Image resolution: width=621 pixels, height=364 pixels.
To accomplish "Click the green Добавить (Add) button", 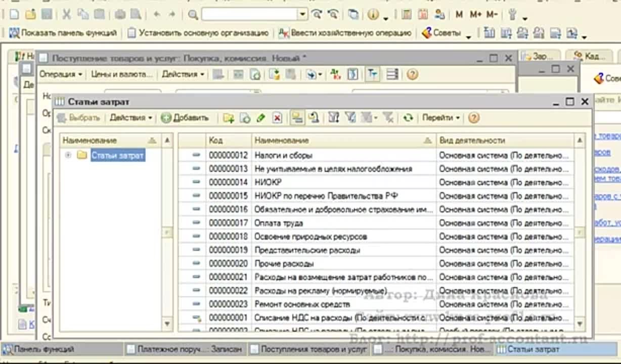I will [x=185, y=118].
